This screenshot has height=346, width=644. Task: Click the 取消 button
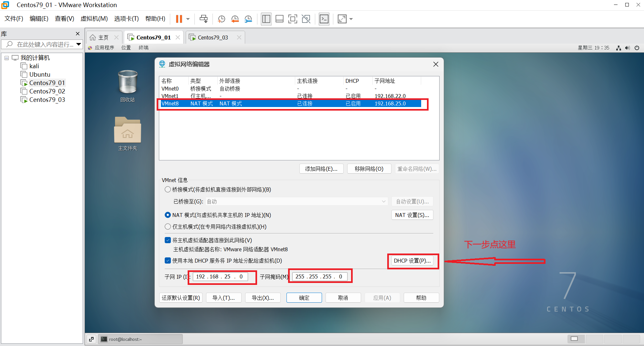[x=343, y=298]
